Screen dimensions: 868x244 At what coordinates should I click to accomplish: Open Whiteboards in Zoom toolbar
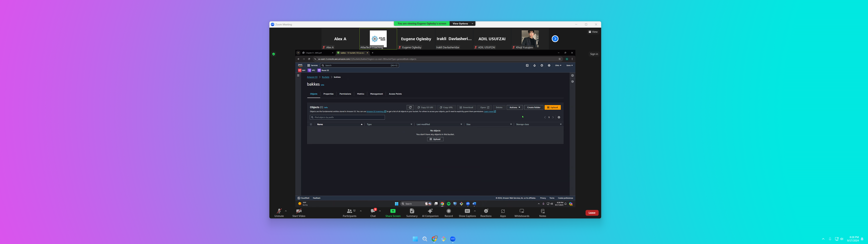coord(522,212)
